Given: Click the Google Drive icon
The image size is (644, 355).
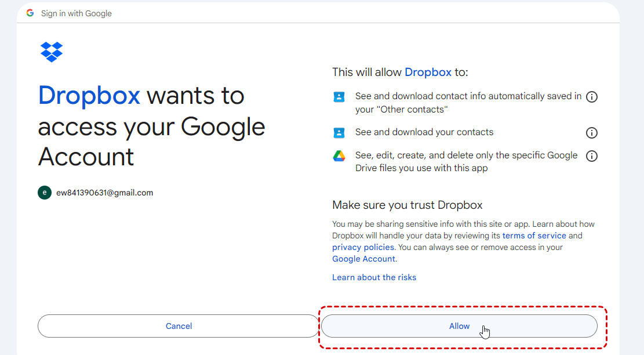Looking at the screenshot, I should click(x=339, y=156).
